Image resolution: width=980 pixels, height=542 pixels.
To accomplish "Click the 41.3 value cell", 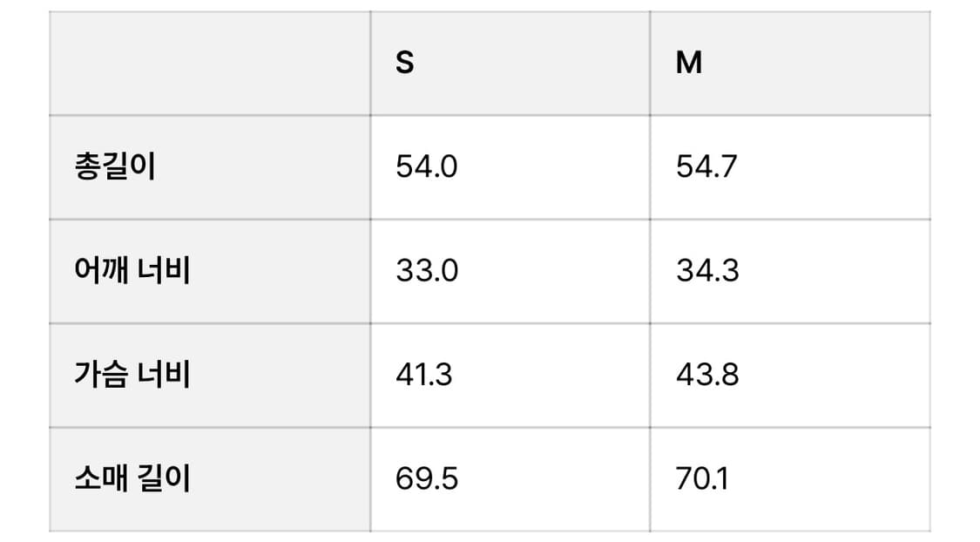I will coord(424,375).
